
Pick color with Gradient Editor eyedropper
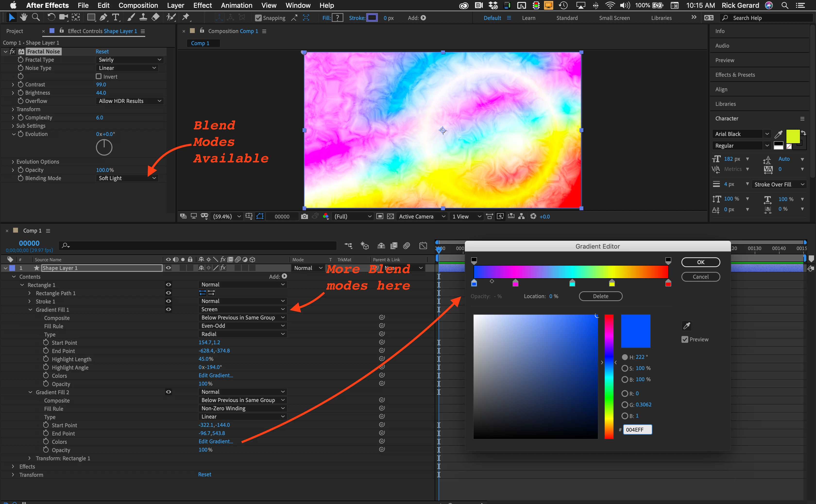coord(687,325)
